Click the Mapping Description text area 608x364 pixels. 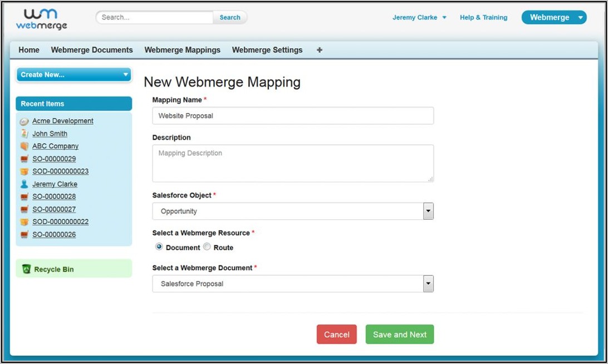pyautogui.click(x=292, y=163)
